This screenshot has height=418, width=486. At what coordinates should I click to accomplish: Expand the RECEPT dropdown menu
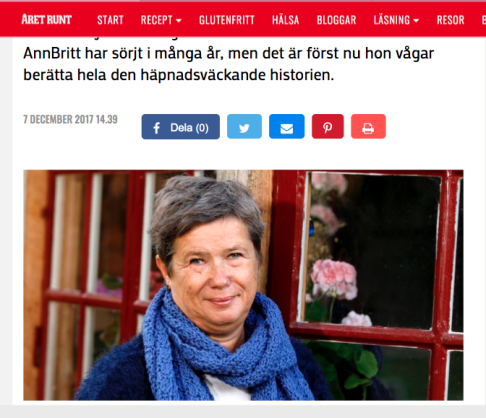point(161,20)
